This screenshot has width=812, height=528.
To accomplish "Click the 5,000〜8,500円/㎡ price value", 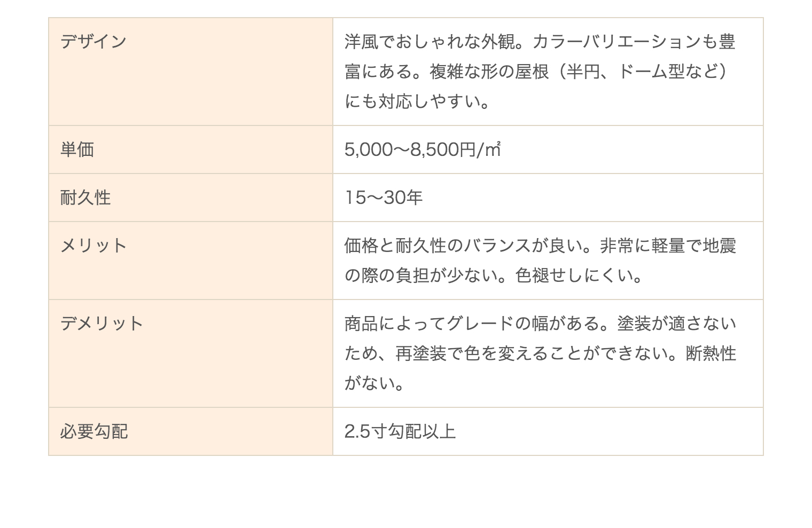I will click(x=423, y=149).
